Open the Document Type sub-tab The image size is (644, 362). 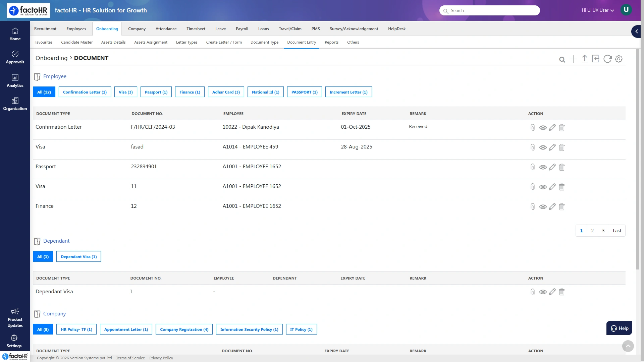point(264,42)
